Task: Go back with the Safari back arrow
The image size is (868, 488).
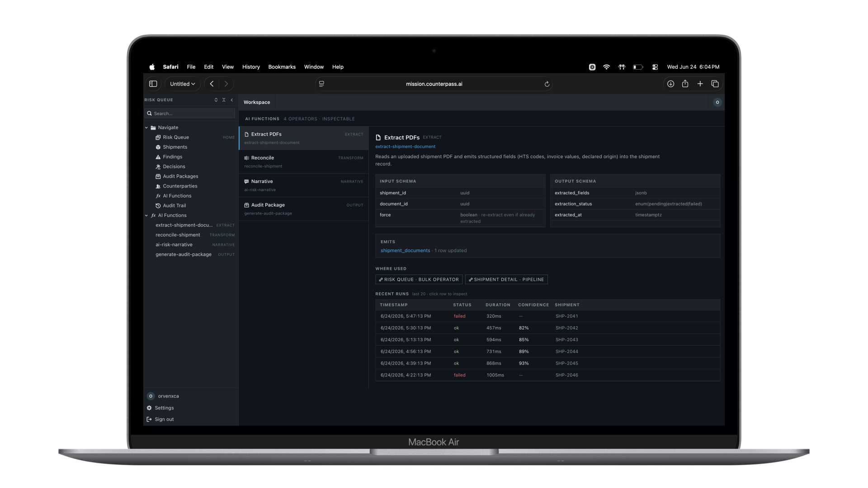Action: (212, 84)
